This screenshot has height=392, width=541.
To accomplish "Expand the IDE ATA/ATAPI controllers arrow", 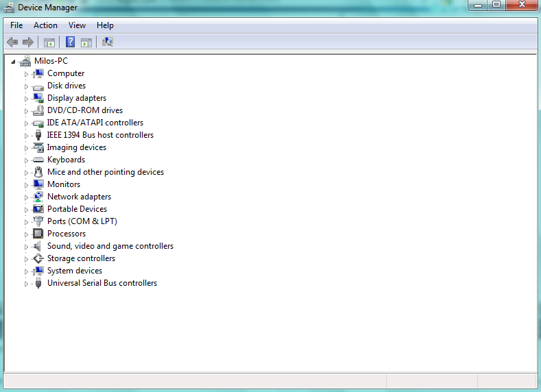I will (26, 123).
